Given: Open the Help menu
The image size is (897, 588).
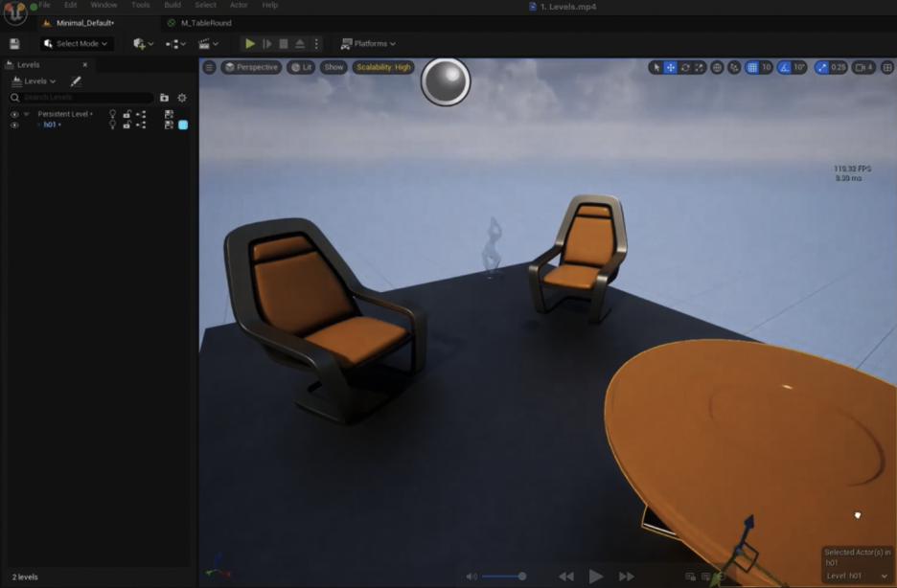Looking at the screenshot, I should 270,5.
